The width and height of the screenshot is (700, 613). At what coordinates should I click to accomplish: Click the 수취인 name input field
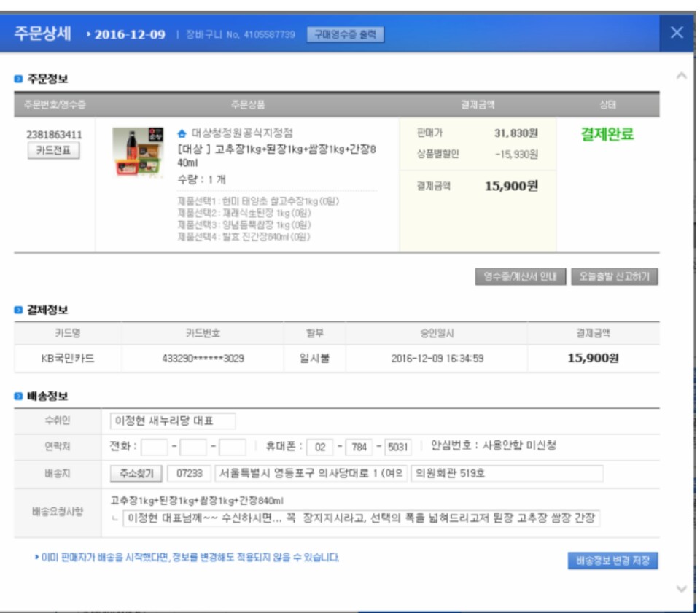click(x=173, y=421)
